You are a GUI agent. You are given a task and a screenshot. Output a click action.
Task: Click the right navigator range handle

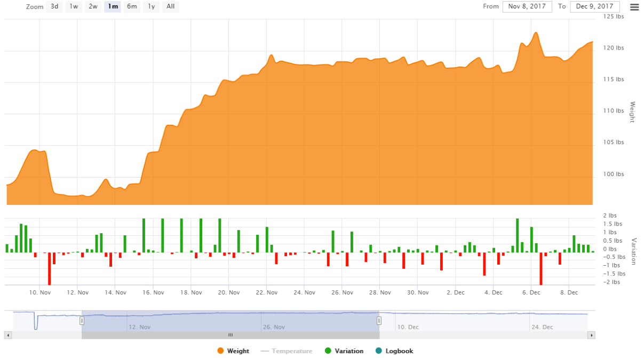click(379, 321)
